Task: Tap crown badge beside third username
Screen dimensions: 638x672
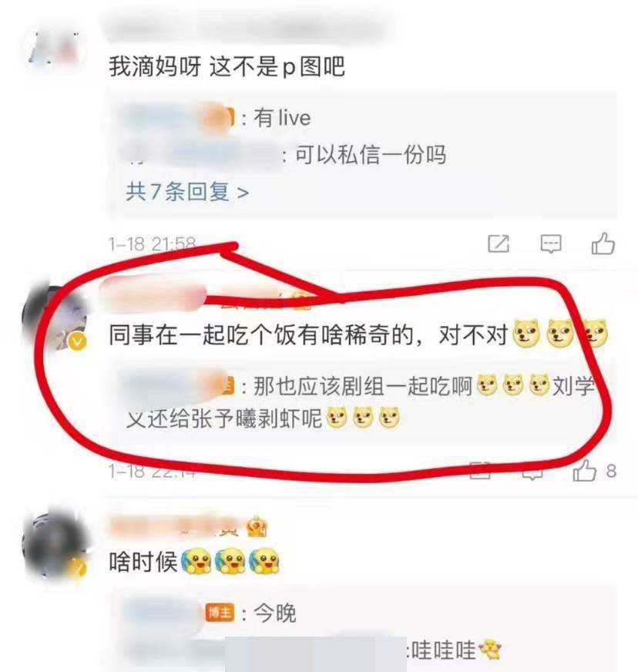Action: pyautogui.click(x=257, y=526)
